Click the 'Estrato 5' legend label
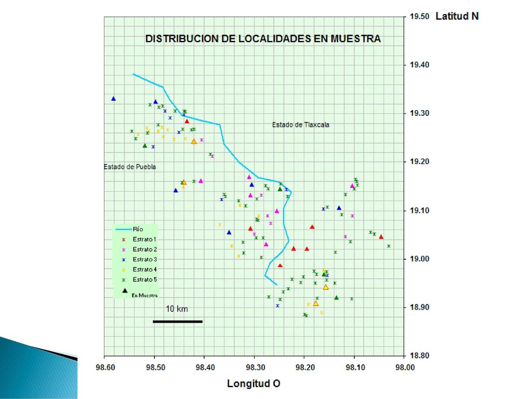This screenshot has height=399, width=532. click(x=145, y=280)
